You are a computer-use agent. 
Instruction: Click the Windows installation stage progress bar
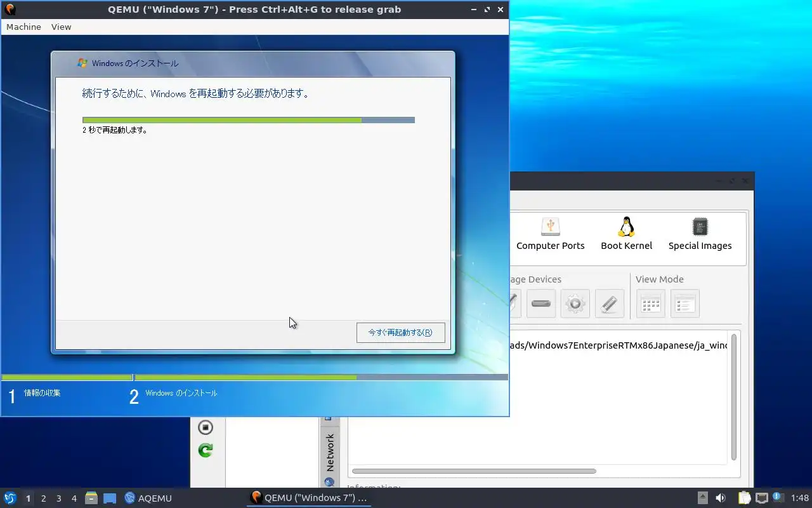pyautogui.click(x=321, y=377)
